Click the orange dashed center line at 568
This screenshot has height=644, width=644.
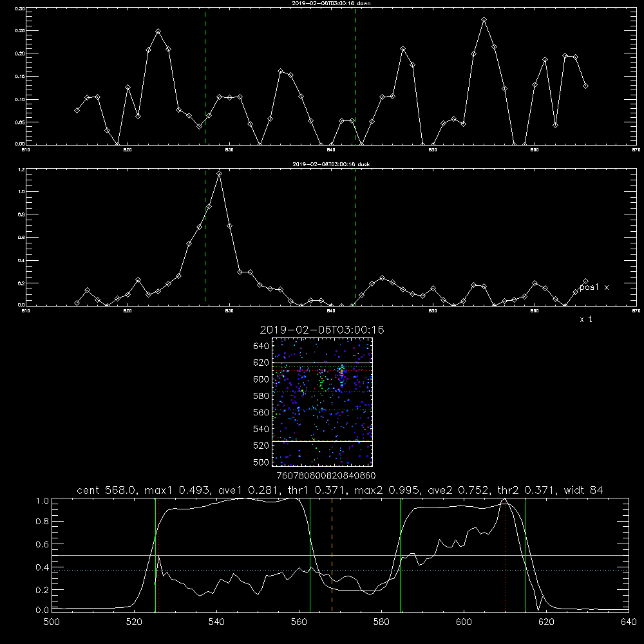point(332,555)
